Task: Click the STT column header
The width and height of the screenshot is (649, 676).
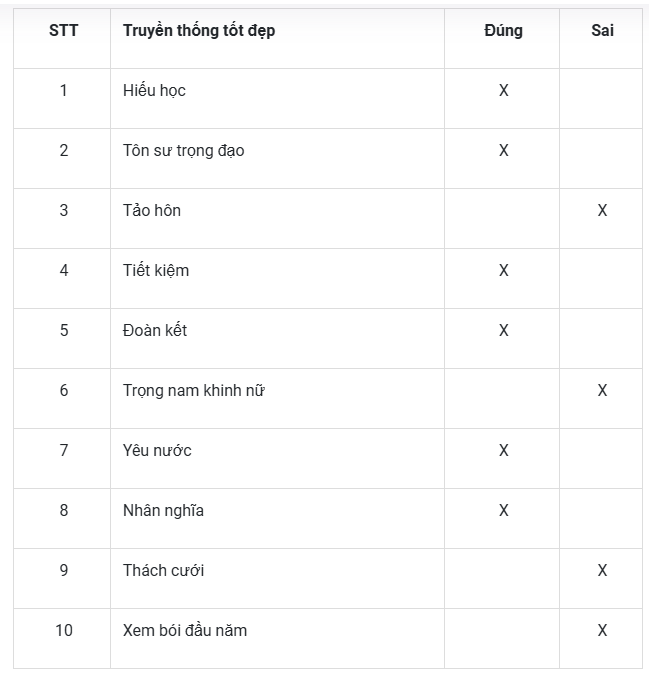Action: click(63, 31)
